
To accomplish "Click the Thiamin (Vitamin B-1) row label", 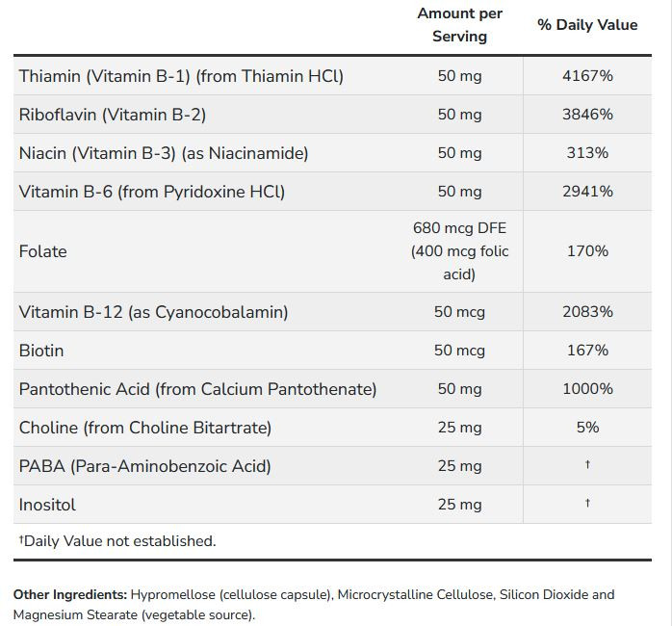I will 181,76.
